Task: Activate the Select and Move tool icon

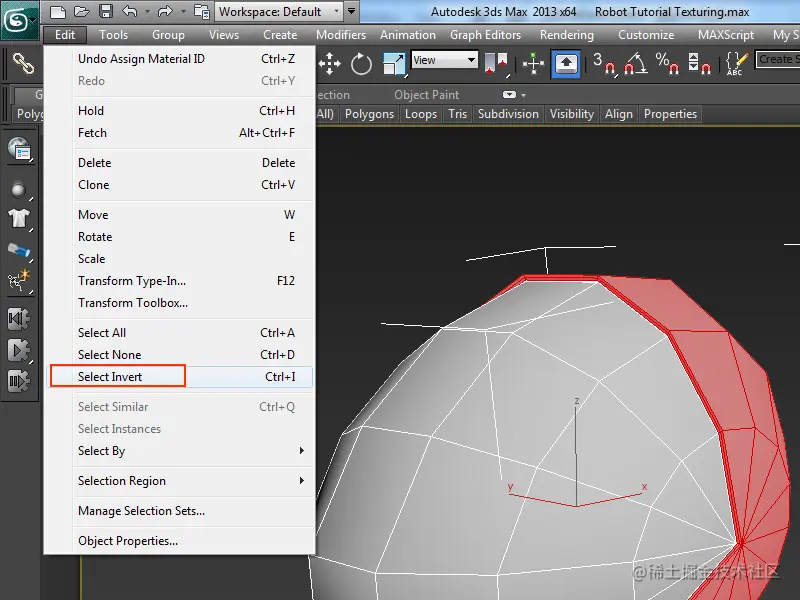Action: 330,64
